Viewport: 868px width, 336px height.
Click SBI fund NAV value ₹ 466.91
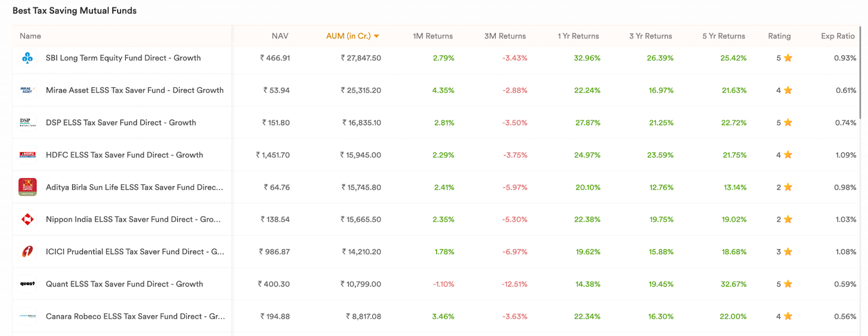(x=275, y=58)
